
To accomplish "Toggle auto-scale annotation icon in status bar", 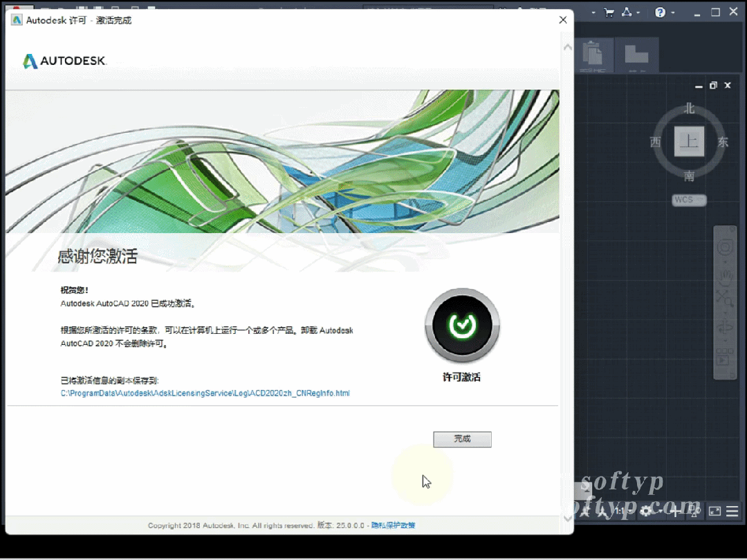I will pos(602,511).
